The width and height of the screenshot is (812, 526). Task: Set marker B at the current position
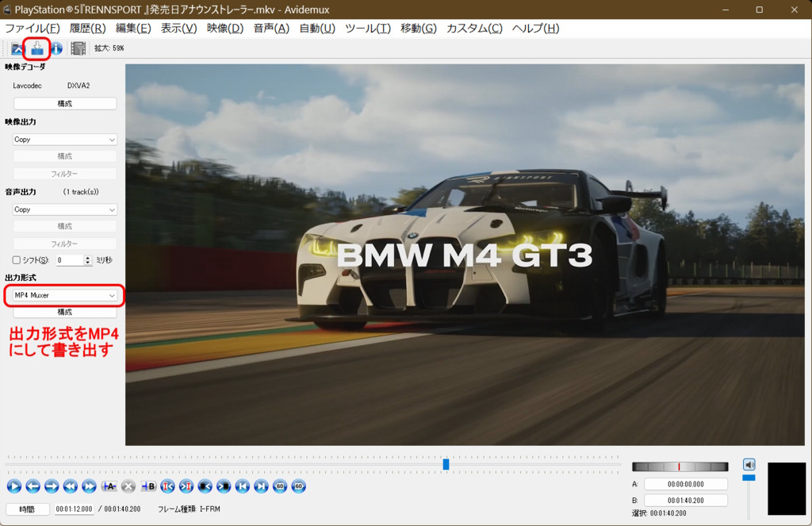pos(148,486)
